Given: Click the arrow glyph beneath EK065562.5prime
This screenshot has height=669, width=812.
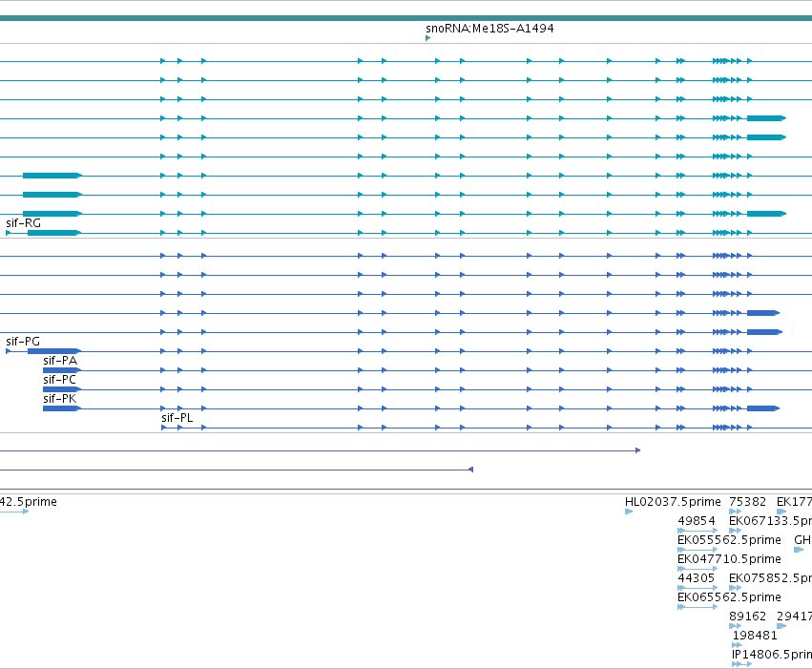Looking at the screenshot, I should pos(697,608).
